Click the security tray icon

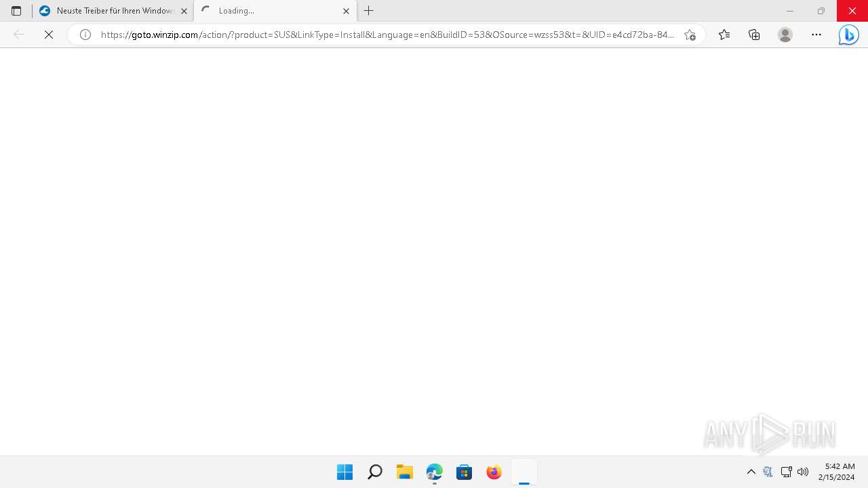(x=768, y=472)
